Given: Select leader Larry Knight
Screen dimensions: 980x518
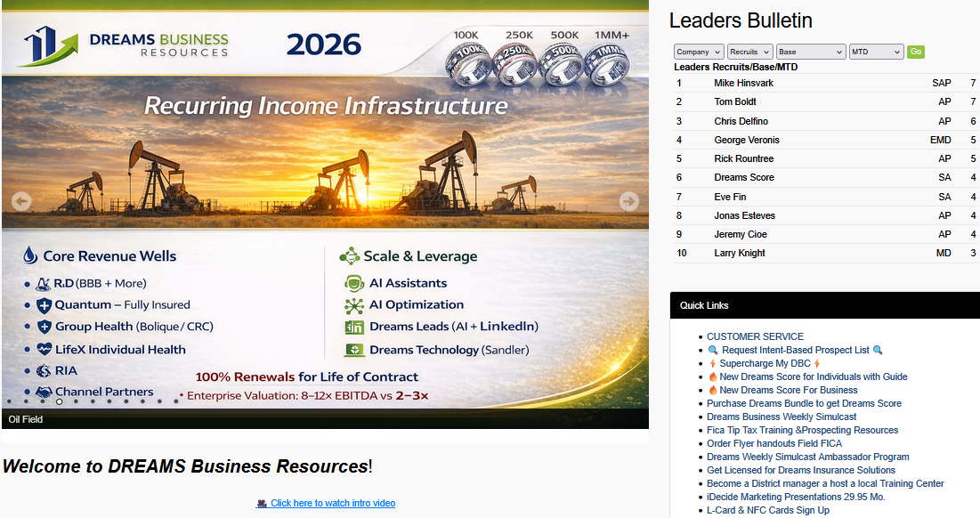Looking at the screenshot, I should (x=740, y=253).
